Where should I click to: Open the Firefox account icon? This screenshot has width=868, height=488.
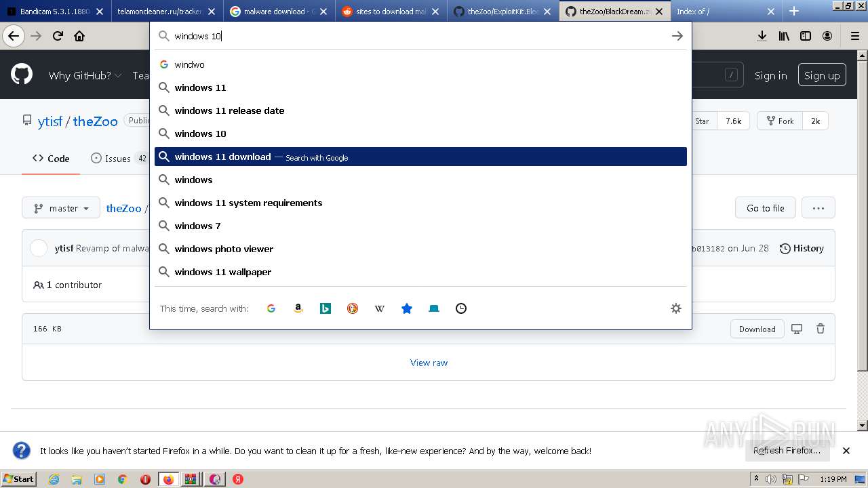827,36
